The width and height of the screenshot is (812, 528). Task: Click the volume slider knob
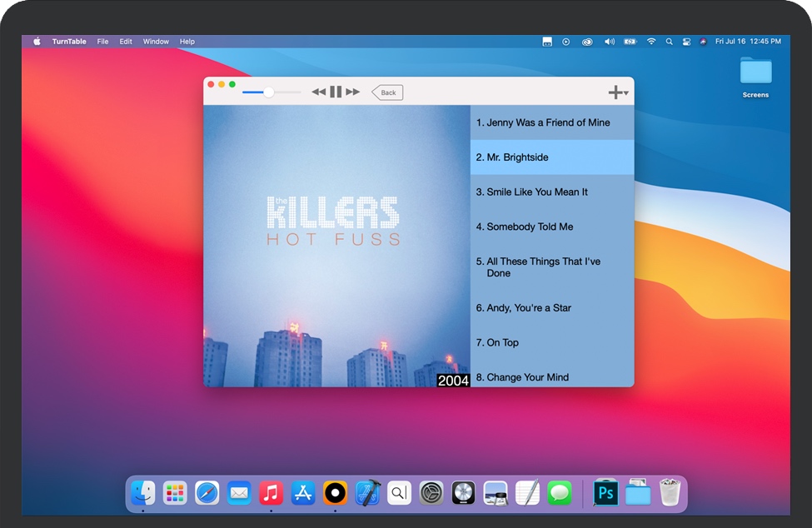point(268,92)
